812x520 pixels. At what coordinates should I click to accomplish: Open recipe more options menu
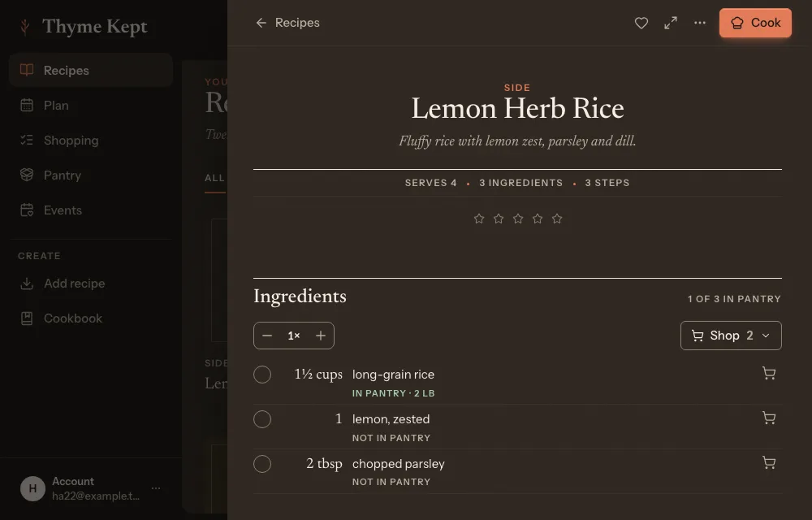pos(700,23)
